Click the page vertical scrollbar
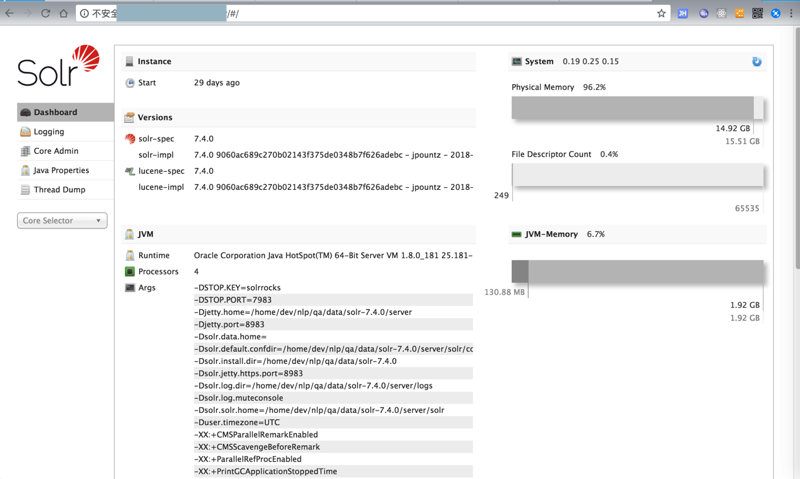The image size is (800, 479). [x=797, y=148]
